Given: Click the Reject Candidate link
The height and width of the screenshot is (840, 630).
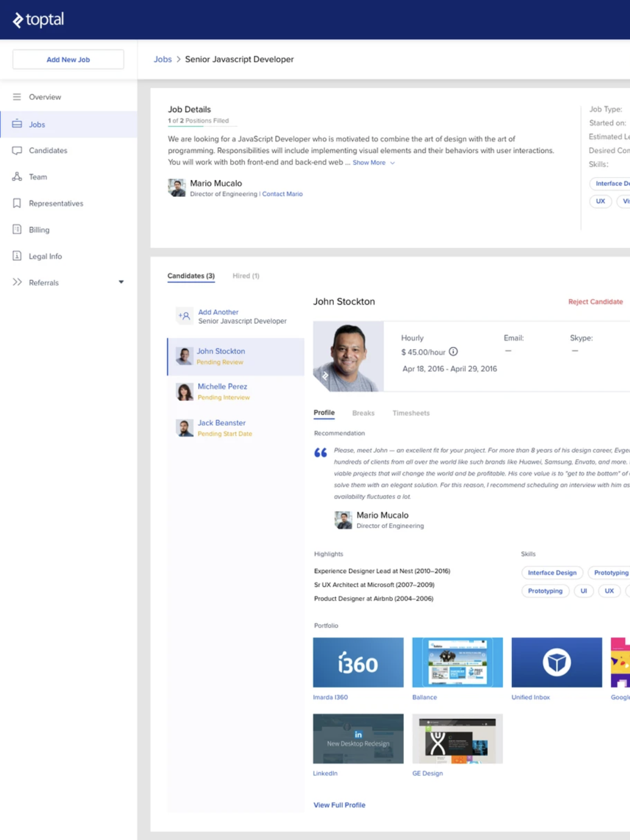Looking at the screenshot, I should coord(595,301).
